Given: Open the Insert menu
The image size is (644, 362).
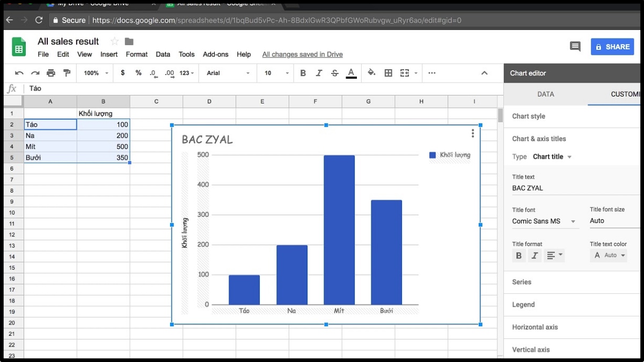Looking at the screenshot, I should point(109,54).
